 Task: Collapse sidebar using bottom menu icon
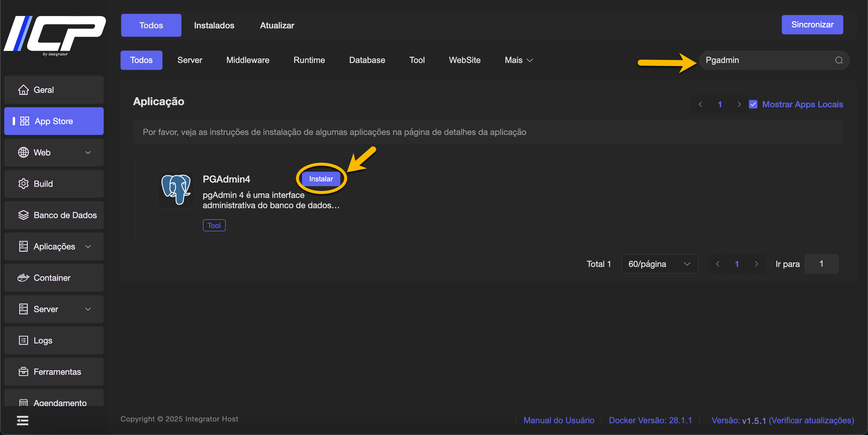pyautogui.click(x=23, y=420)
